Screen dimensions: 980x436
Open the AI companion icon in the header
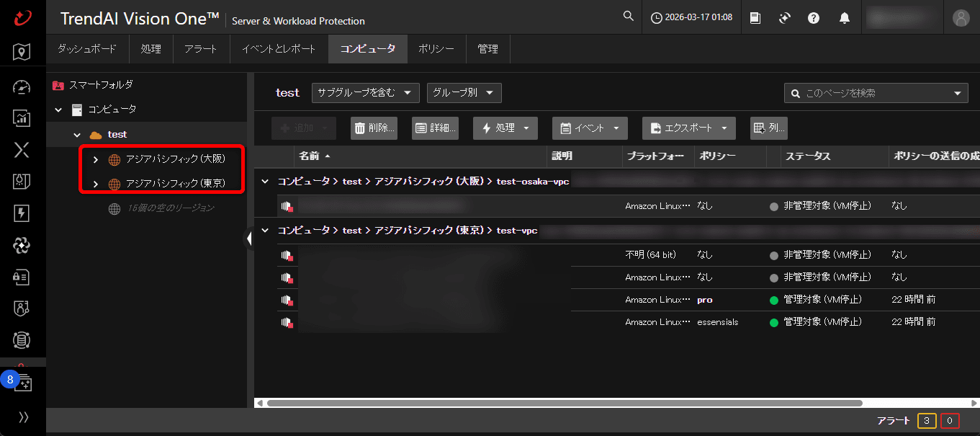[783, 17]
